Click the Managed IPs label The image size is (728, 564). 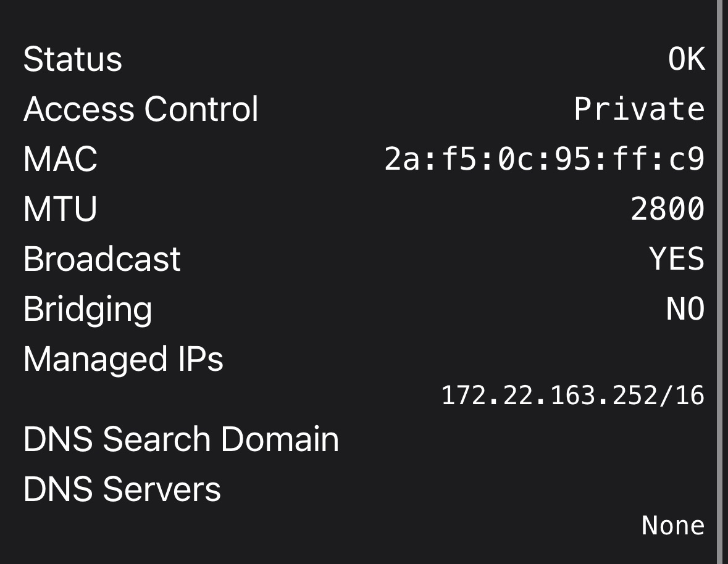[x=123, y=359]
